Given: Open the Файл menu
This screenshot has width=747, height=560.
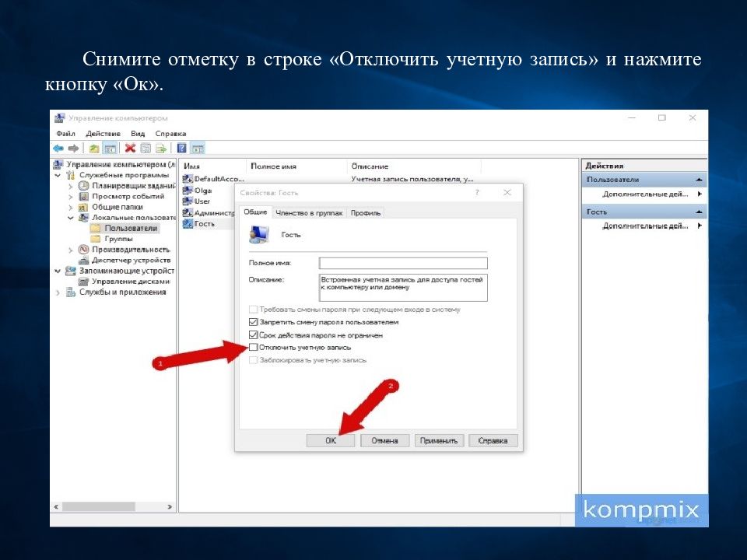Looking at the screenshot, I should click(x=65, y=133).
